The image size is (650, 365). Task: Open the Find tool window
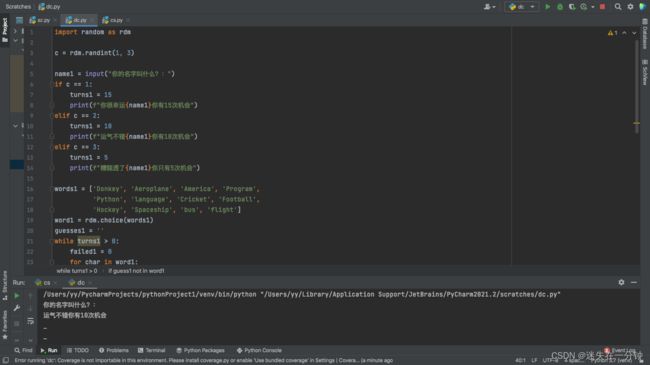[23, 350]
